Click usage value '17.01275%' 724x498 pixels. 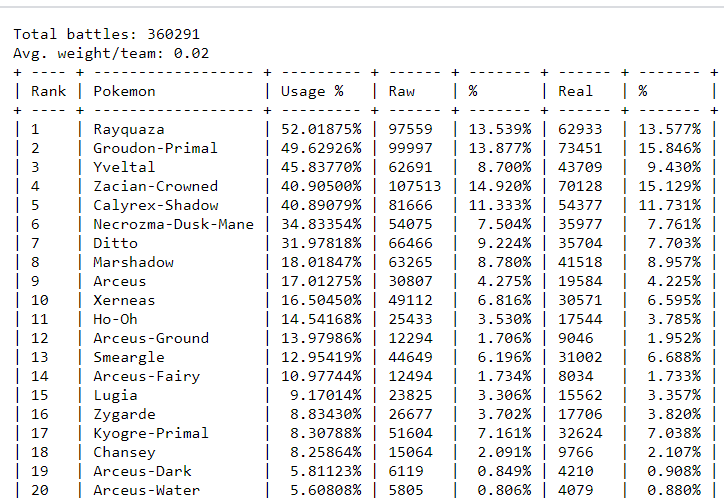(x=321, y=281)
